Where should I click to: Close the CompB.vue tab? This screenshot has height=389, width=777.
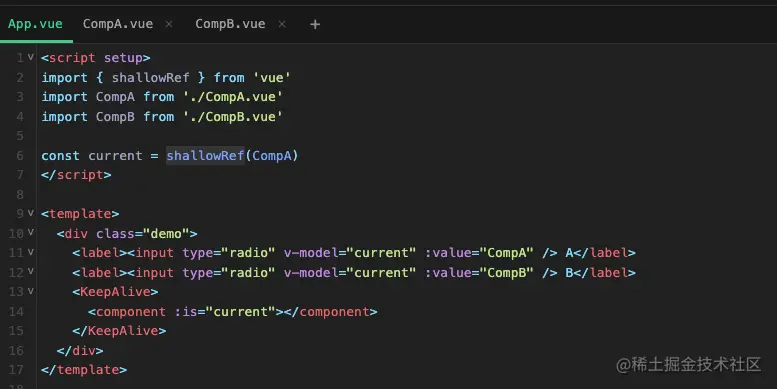(x=282, y=24)
